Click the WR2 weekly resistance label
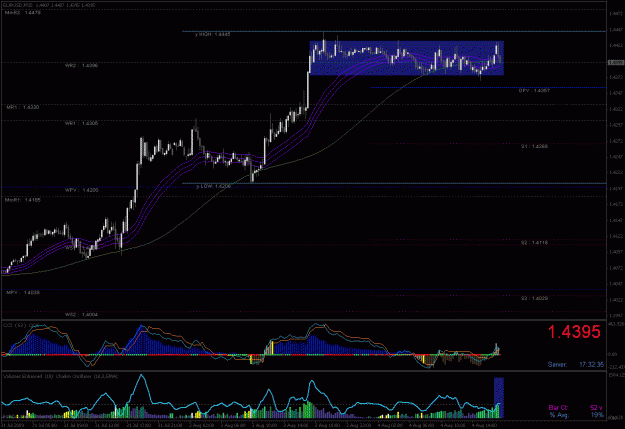 (81, 65)
